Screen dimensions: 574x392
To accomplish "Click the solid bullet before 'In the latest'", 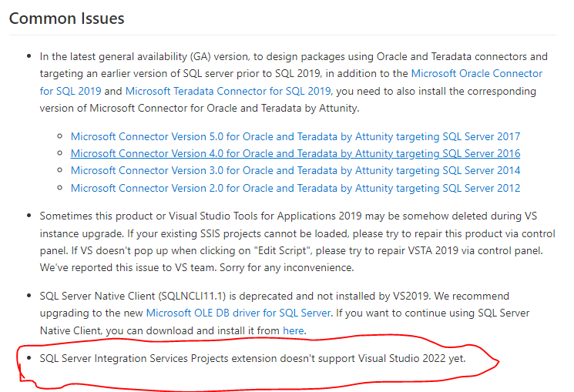I will pos(29,56).
